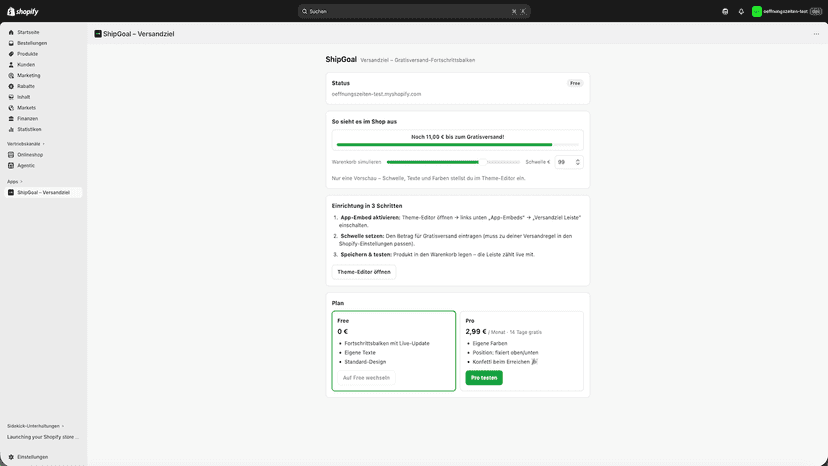Open Launching your Shopify store conversation

click(x=43, y=437)
